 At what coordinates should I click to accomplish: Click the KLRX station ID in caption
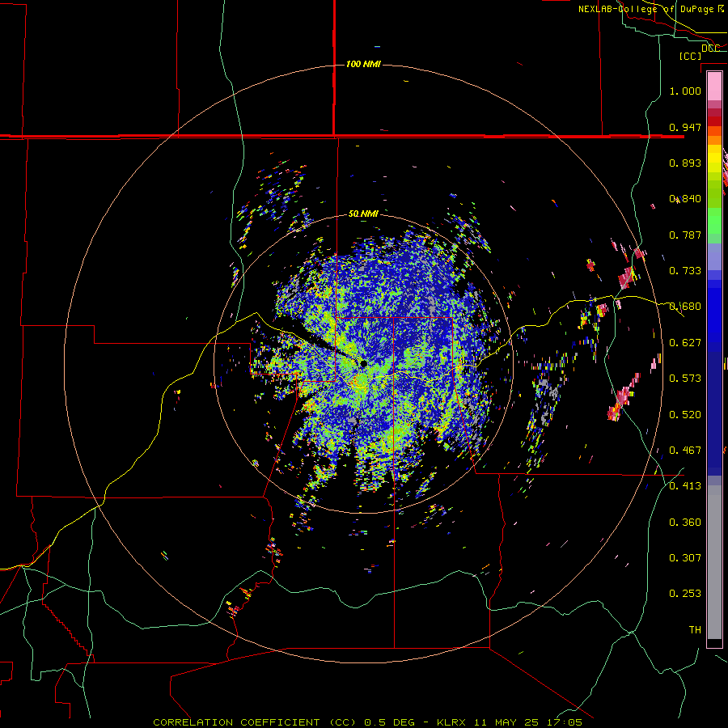(453, 722)
